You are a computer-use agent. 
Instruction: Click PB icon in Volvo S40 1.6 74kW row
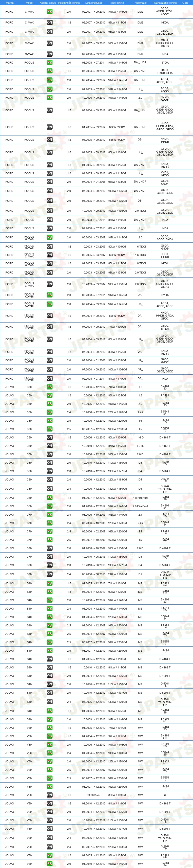(x=49, y=584)
